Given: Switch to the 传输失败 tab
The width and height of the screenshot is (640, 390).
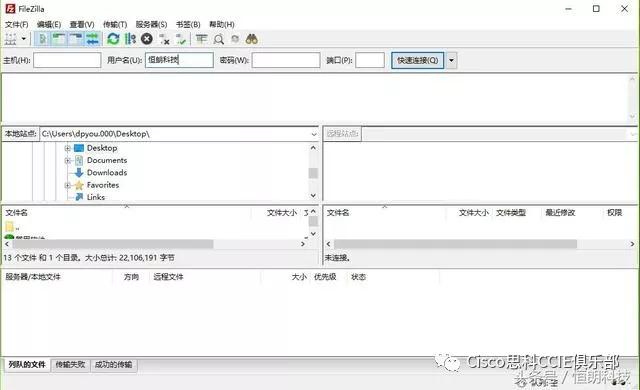Looking at the screenshot, I should 70,364.
